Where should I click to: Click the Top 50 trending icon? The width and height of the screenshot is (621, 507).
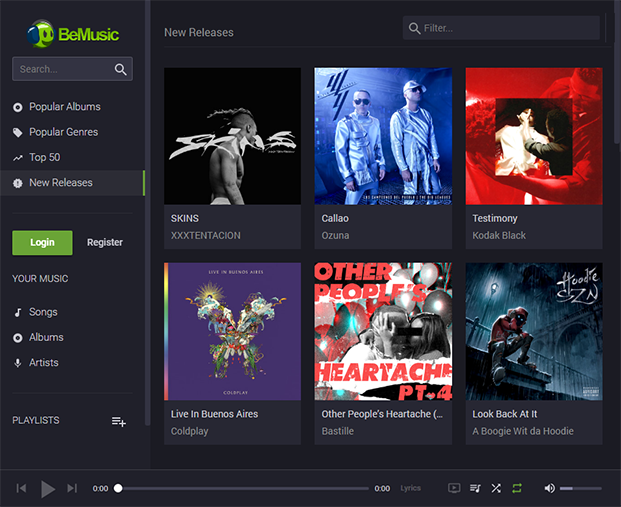(x=17, y=158)
